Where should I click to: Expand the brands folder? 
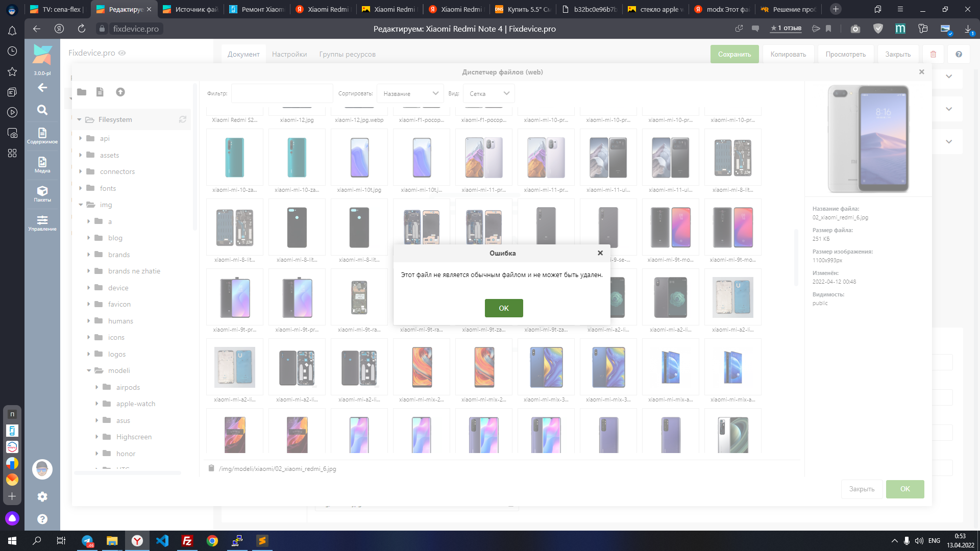pos(89,255)
